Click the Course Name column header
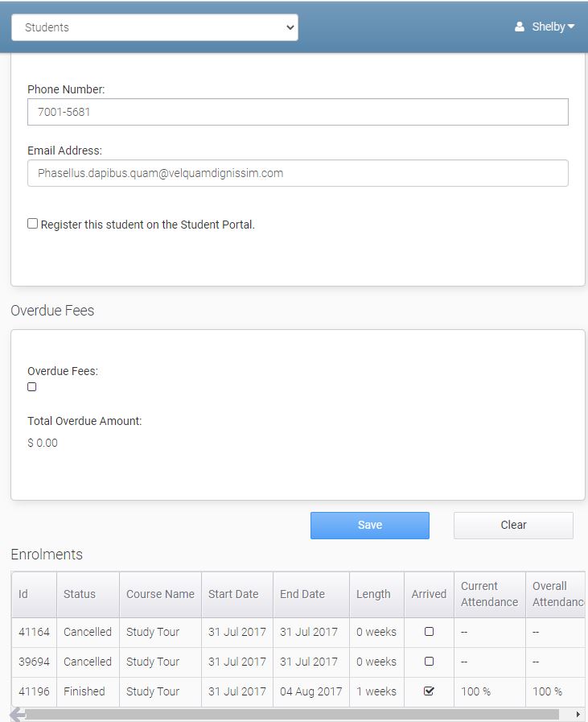Screen dimensions: 588x722 [x=160, y=592]
